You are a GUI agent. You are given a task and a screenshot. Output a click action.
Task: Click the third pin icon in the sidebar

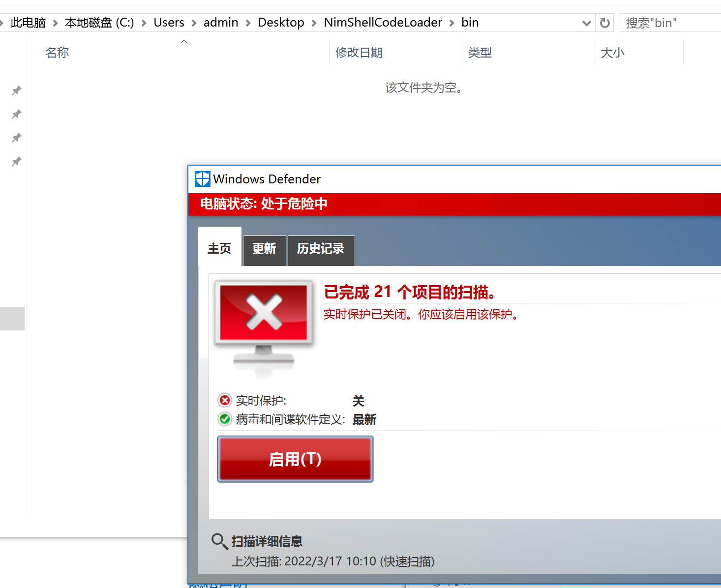[17, 138]
